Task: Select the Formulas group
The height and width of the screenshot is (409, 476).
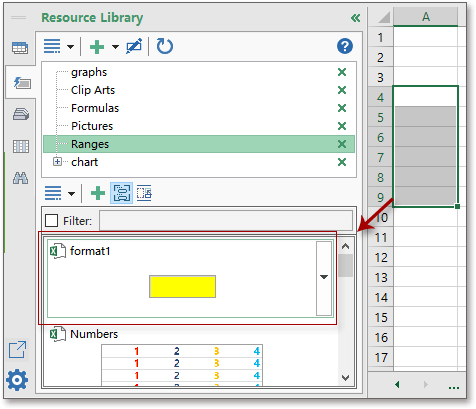Action: (x=95, y=108)
